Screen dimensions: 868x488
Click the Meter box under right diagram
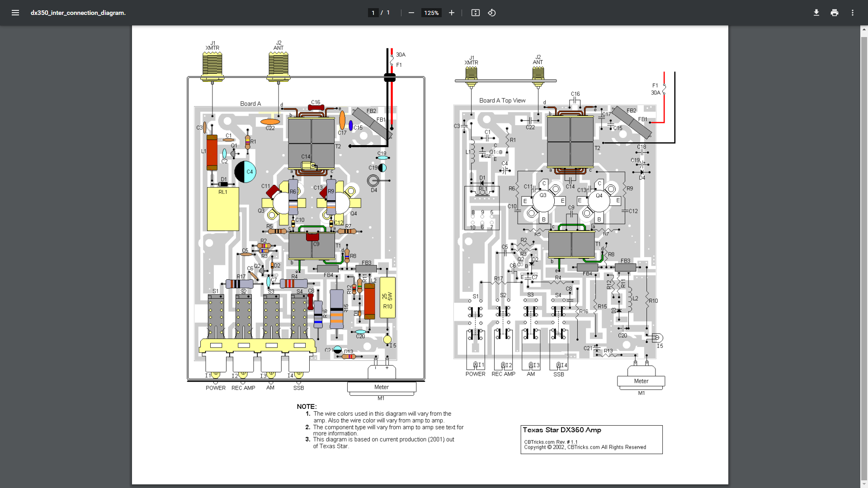point(641,381)
